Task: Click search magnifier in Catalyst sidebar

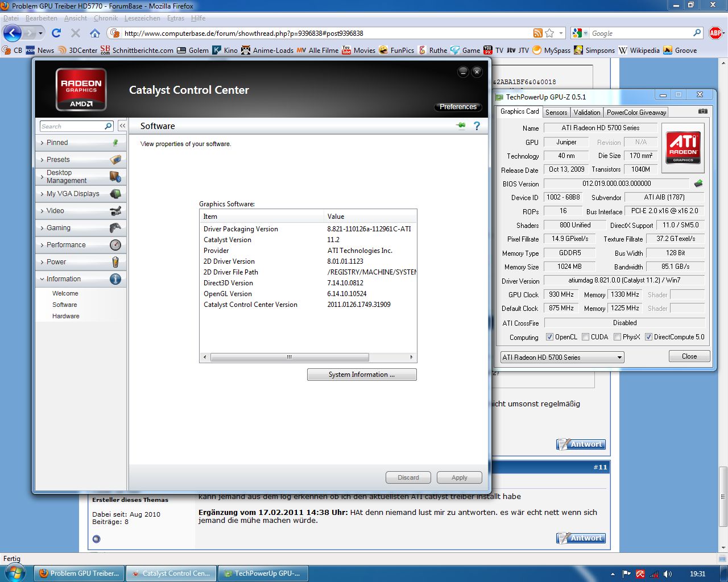Action: [108, 126]
